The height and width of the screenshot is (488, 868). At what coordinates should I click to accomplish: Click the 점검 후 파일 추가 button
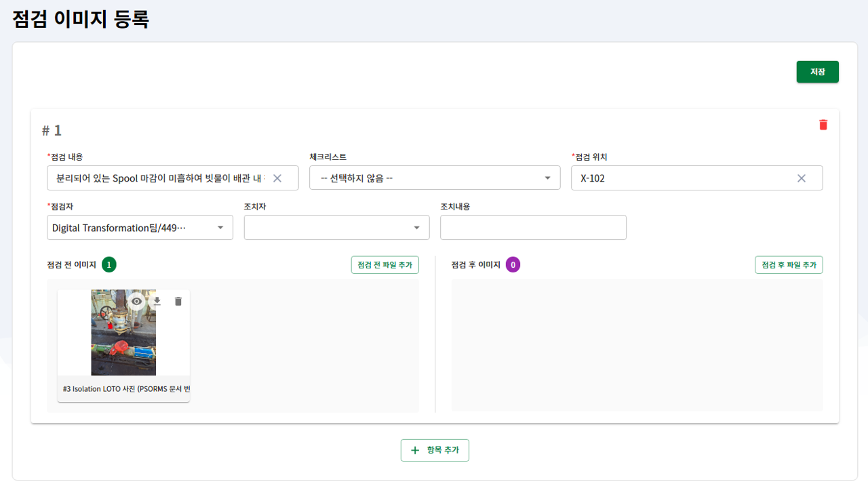coord(789,265)
